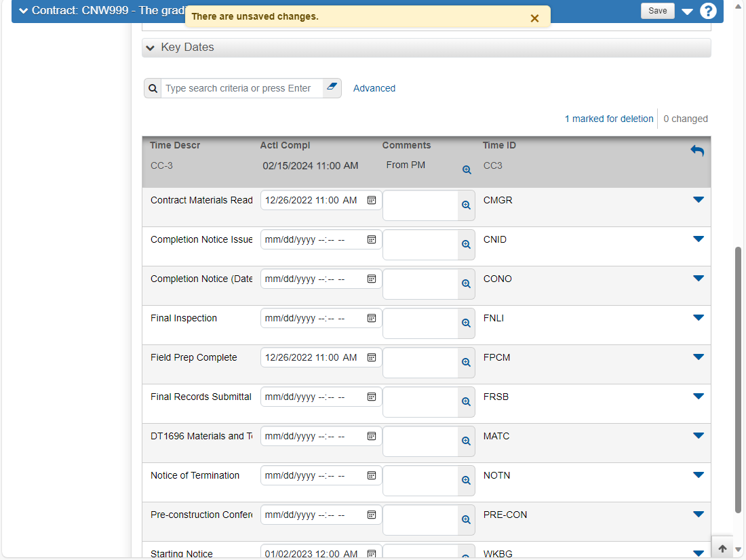746x560 pixels.
Task: Open calendar picker for Notice of Termination
Action: click(372, 475)
